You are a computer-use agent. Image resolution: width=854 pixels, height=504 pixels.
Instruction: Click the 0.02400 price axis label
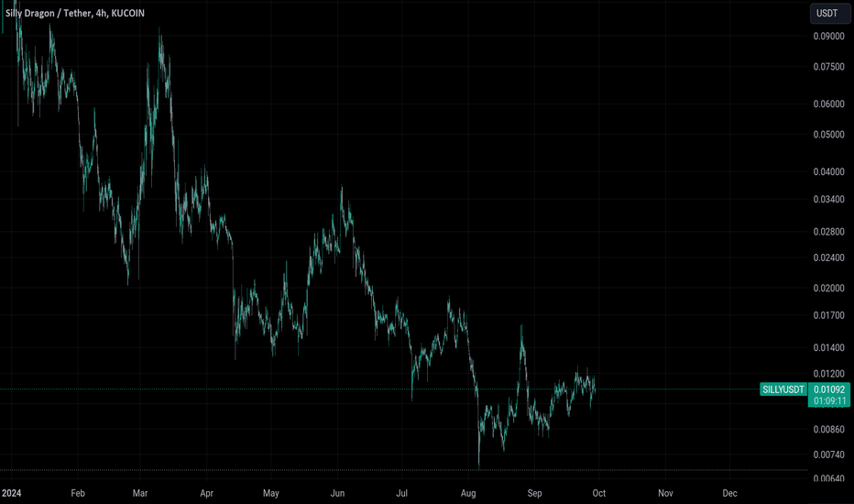(x=828, y=257)
